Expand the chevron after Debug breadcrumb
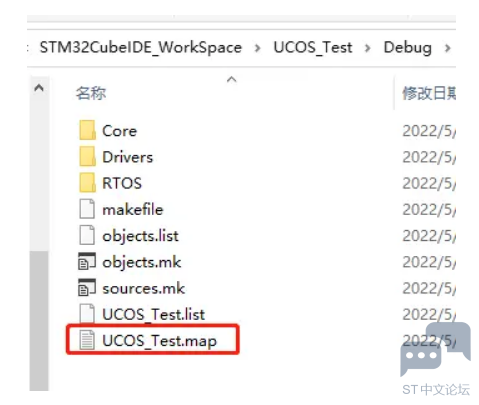 pyautogui.click(x=448, y=48)
